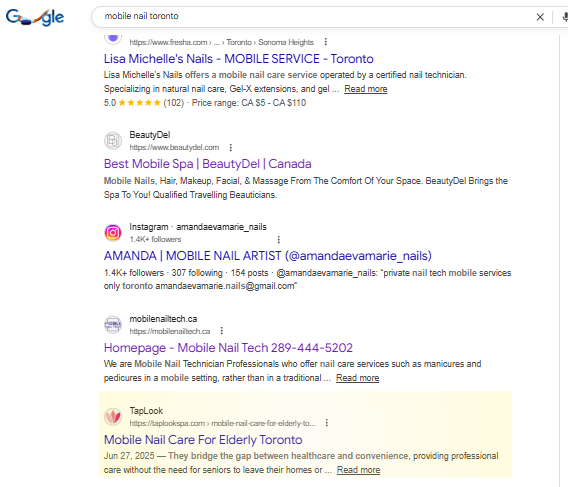Click the TapLook flower favicon
This screenshot has width=568, height=487.
point(113,416)
